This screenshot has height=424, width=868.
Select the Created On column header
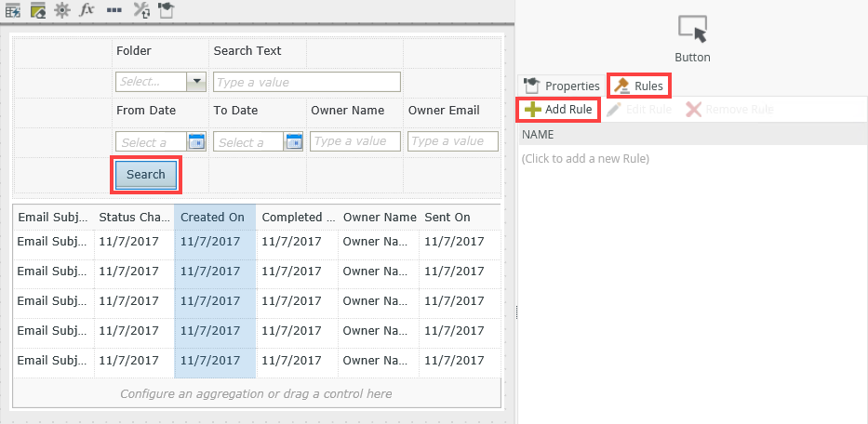(213, 218)
